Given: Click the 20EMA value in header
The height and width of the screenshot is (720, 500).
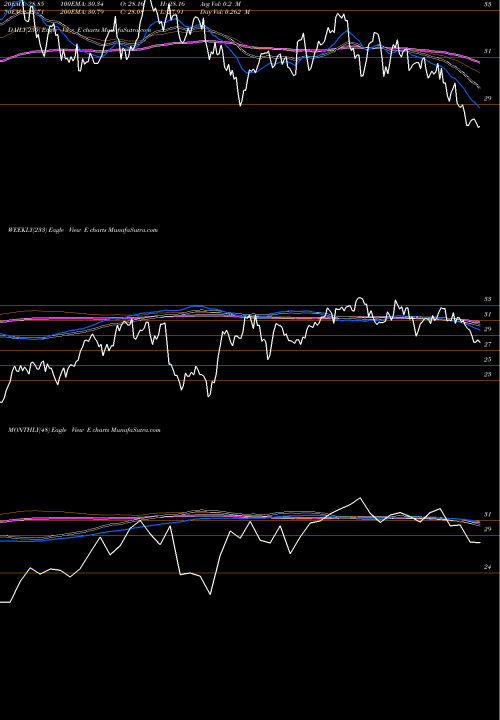Looking at the screenshot, I should pos(24,4).
